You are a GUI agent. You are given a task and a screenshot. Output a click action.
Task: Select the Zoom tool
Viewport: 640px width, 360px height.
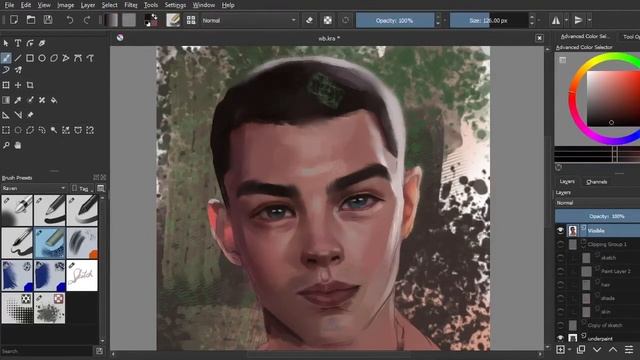tap(6, 145)
